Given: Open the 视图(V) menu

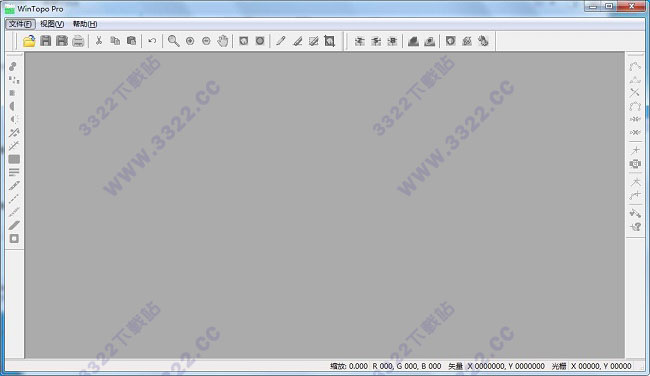Looking at the screenshot, I should coord(52,24).
